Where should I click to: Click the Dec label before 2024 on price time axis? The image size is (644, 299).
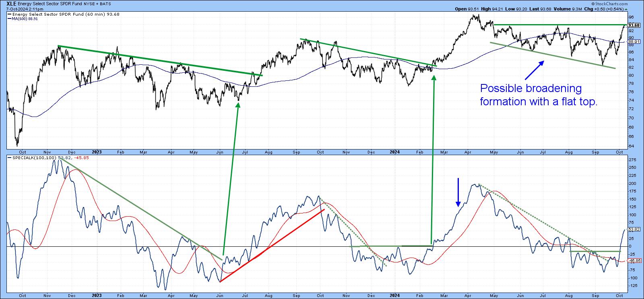pos(371,152)
